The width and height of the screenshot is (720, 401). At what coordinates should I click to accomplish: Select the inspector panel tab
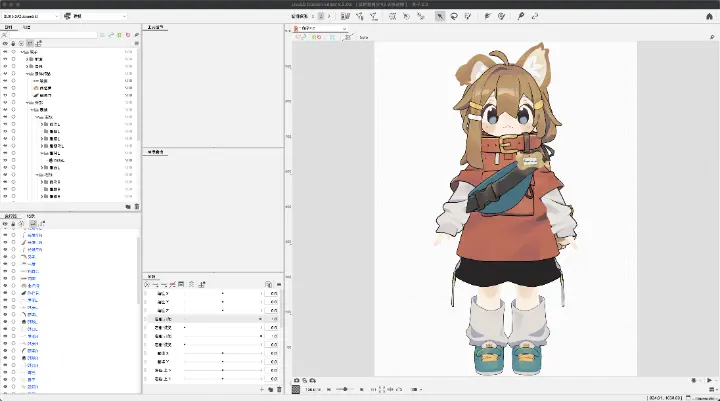coord(155,152)
